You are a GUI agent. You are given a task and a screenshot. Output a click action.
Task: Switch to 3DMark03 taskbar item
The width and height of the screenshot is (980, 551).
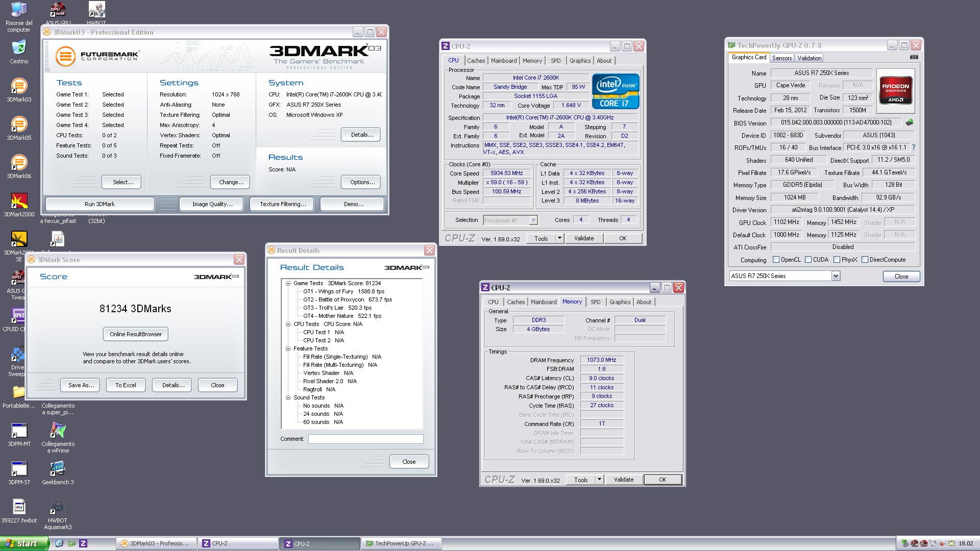157,543
